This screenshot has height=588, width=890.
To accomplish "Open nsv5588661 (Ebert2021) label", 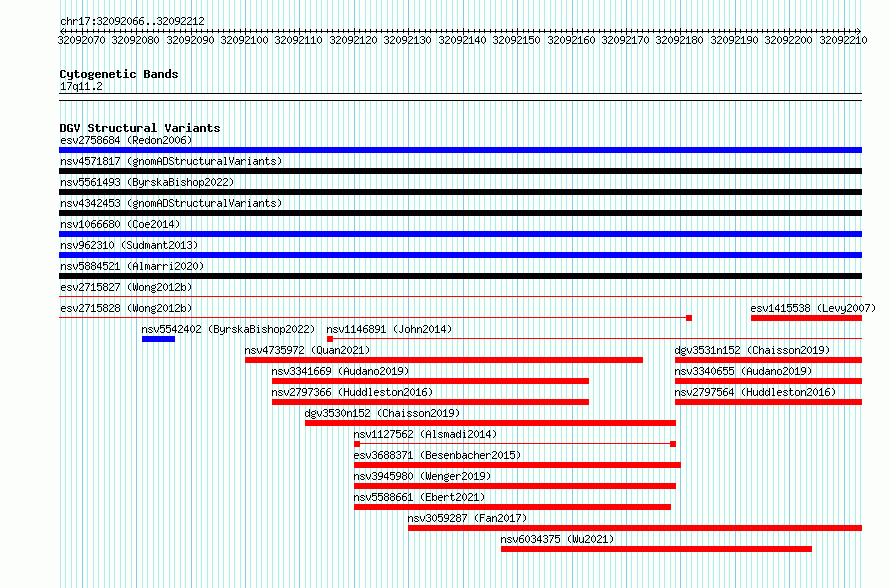I will (419, 497).
